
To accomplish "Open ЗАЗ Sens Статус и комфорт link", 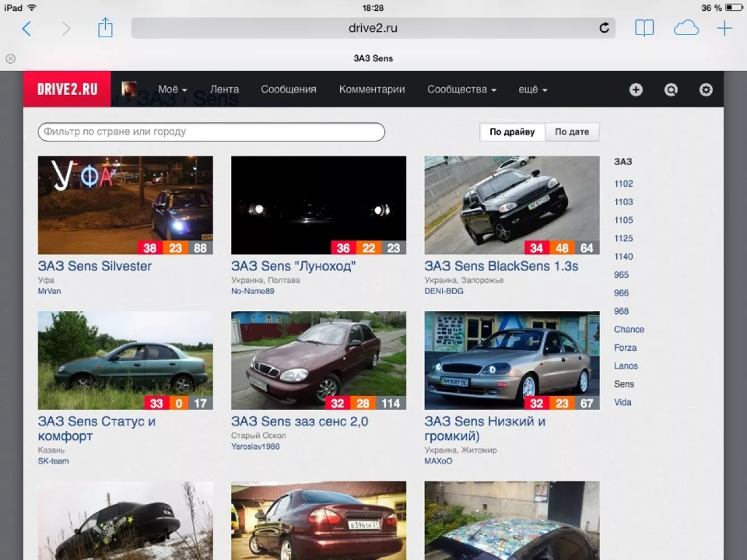I will coord(97,429).
